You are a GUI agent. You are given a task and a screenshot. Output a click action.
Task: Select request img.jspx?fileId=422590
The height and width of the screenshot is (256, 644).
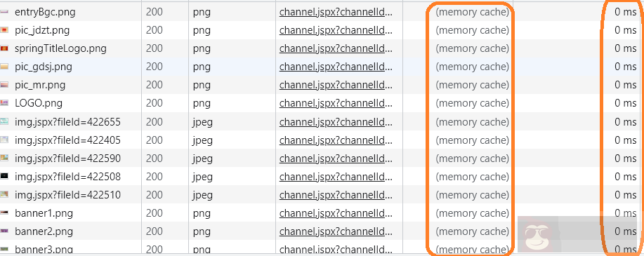pos(67,159)
